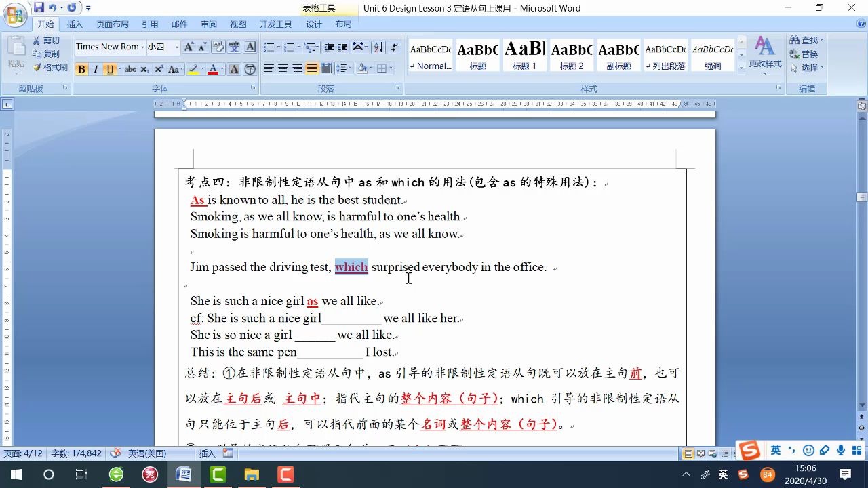
Task: Switch to the 插入 ribbon tab
Action: click(x=75, y=24)
